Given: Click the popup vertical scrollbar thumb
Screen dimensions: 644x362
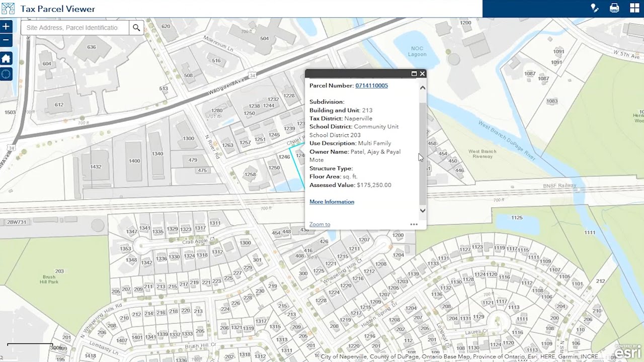Looking at the screenshot, I should tap(423, 153).
